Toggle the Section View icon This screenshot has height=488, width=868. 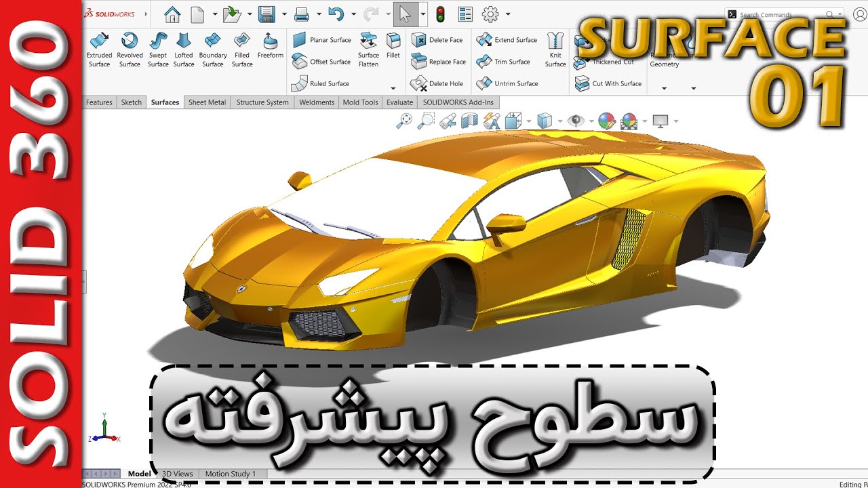pos(469,121)
